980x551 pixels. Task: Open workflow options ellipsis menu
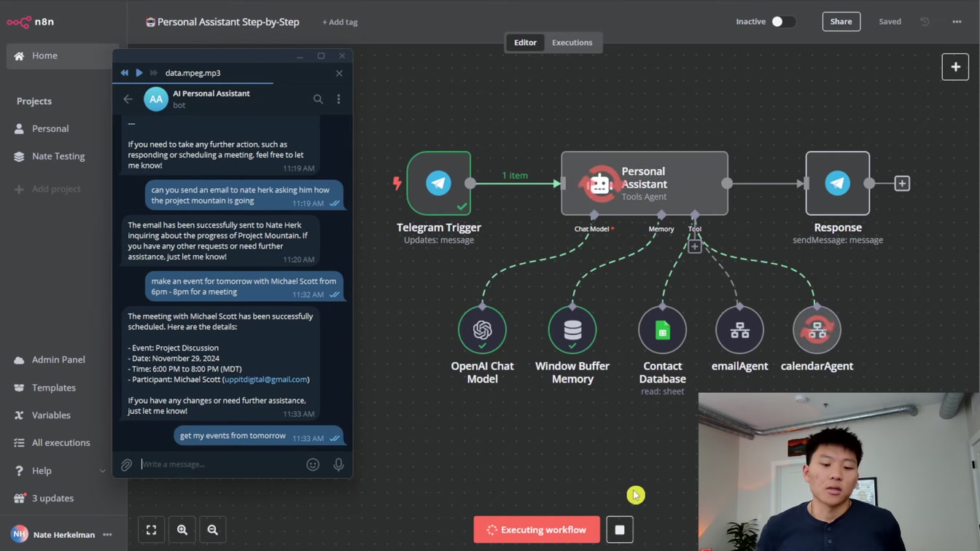point(957,22)
